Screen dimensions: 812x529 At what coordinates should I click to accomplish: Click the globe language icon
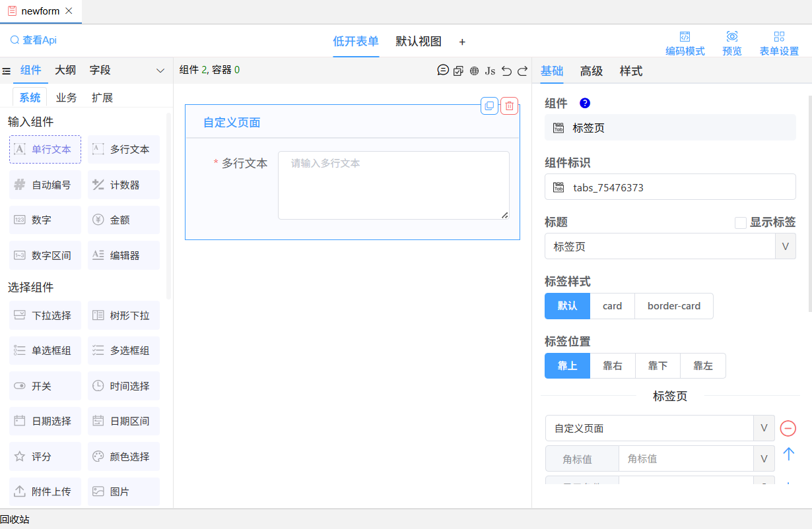474,71
